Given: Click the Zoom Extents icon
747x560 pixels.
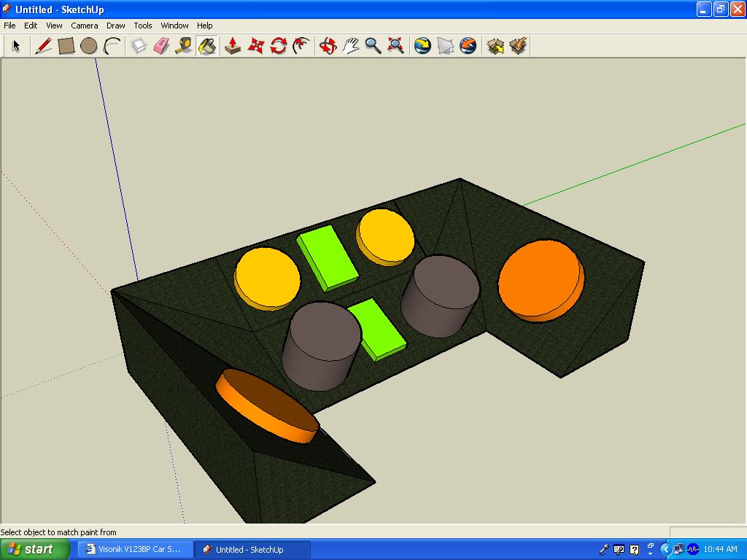Looking at the screenshot, I should (395, 46).
